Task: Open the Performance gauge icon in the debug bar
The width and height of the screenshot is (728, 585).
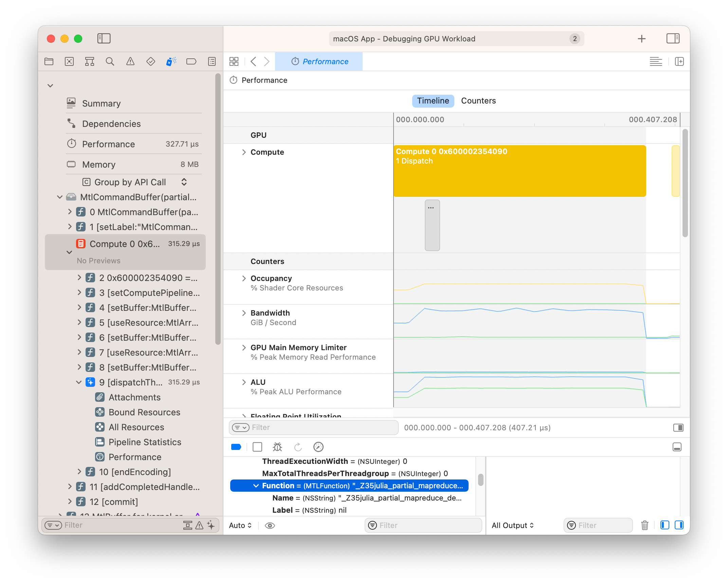Action: [x=318, y=447]
